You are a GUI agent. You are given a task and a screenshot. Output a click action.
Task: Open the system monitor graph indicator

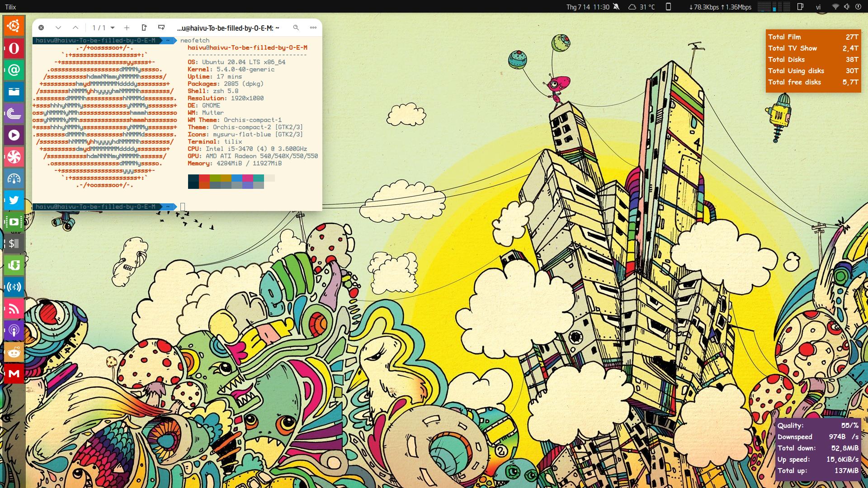coord(774,7)
